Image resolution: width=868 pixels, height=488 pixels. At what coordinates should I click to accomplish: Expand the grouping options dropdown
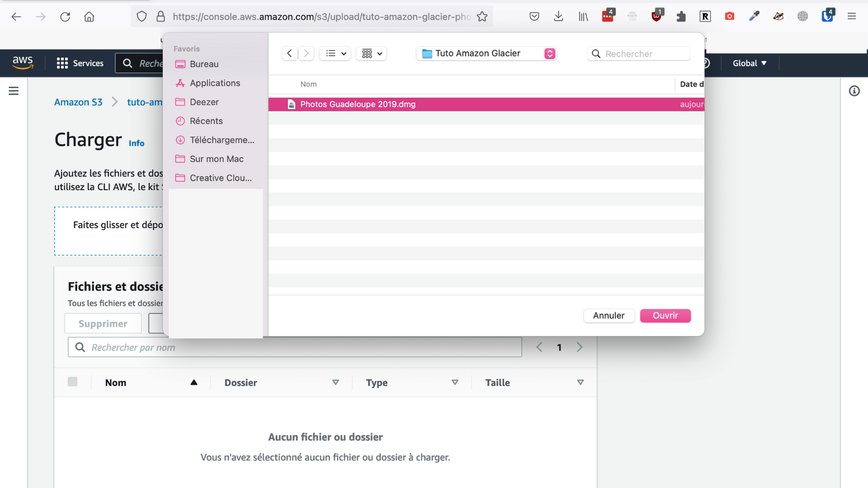(372, 53)
